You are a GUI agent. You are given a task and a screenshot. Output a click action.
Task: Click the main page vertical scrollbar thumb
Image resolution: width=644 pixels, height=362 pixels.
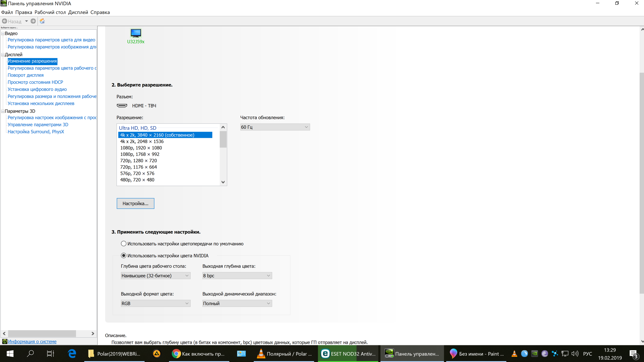pyautogui.click(x=641, y=183)
